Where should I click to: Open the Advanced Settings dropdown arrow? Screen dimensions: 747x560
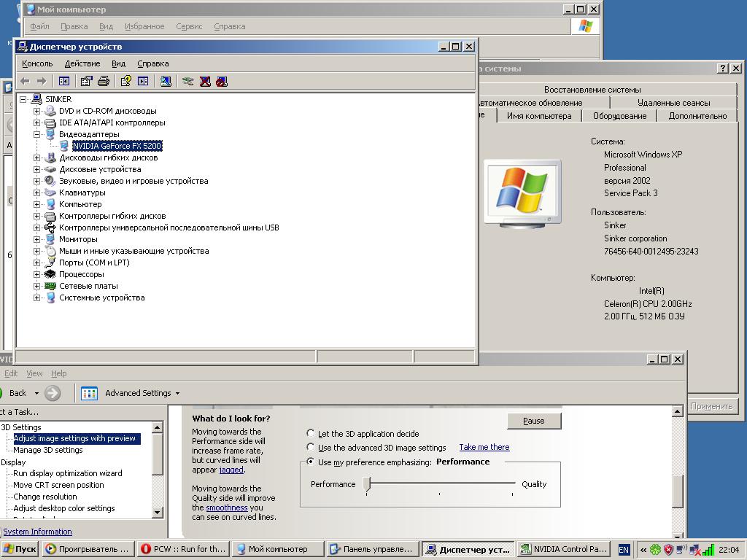[x=178, y=393]
